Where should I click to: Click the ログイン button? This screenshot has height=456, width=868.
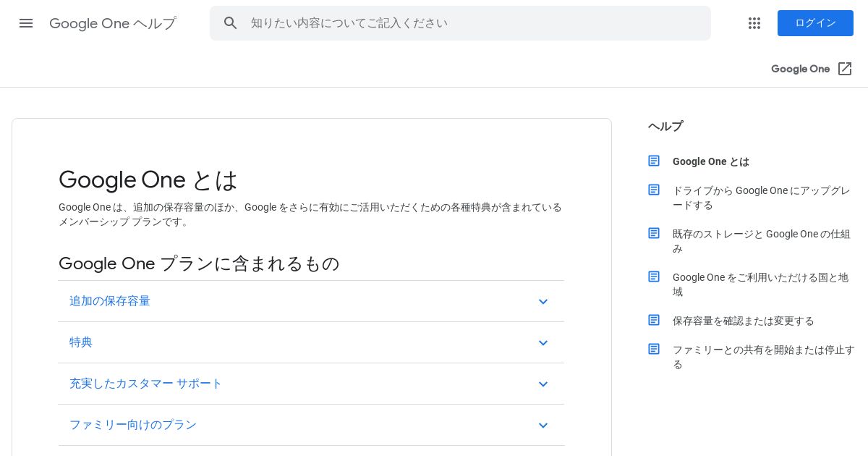tap(815, 23)
